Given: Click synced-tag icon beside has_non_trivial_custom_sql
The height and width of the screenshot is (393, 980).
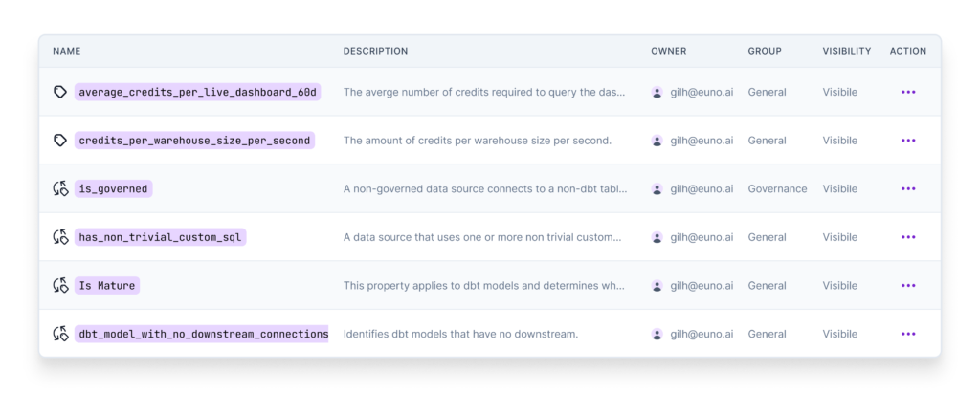Looking at the screenshot, I should (60, 237).
